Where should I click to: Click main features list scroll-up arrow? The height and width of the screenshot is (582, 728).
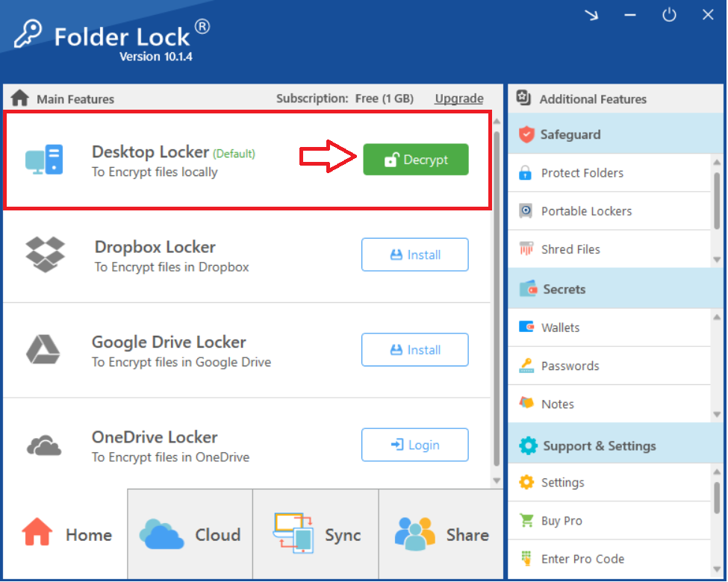click(497, 121)
